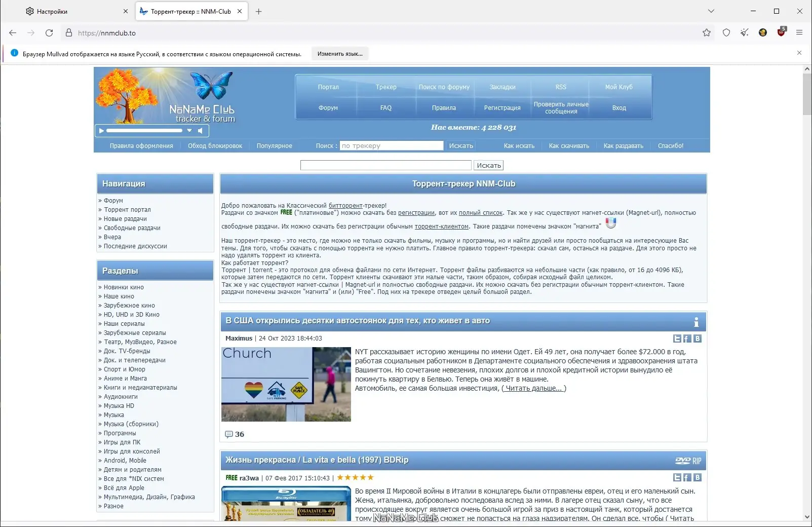Open Новые раздачи in navigation

pos(125,219)
